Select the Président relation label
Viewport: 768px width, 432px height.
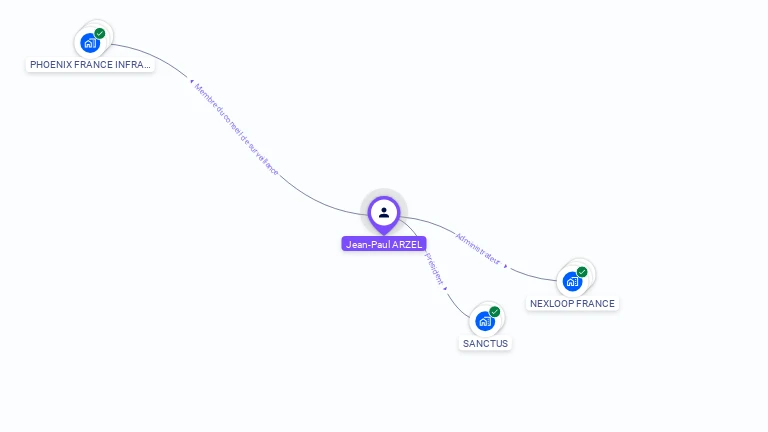point(434,268)
